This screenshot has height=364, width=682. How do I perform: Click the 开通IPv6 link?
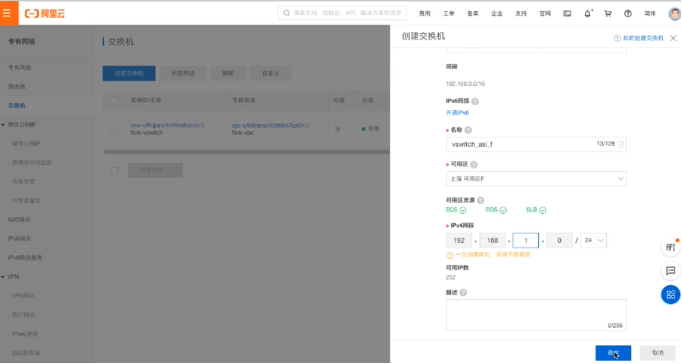[x=457, y=113]
